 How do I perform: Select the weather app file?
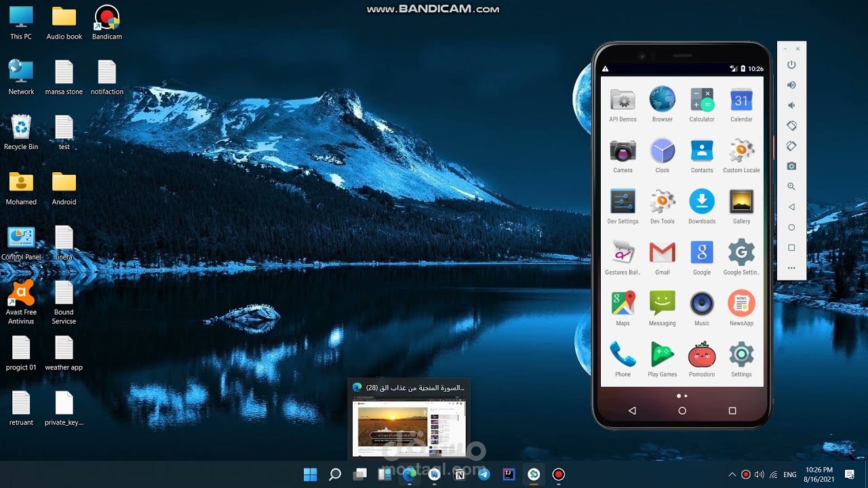click(x=64, y=353)
